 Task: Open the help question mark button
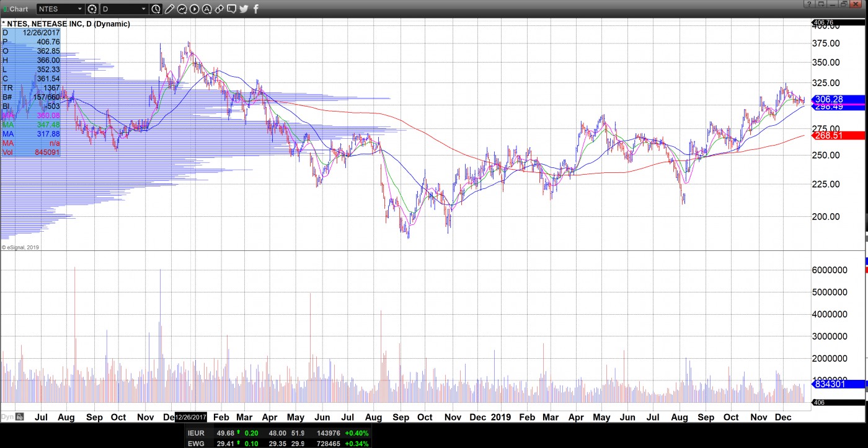(x=810, y=4)
